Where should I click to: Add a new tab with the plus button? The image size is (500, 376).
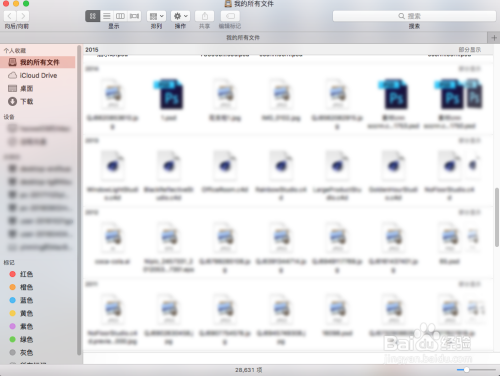click(x=494, y=38)
